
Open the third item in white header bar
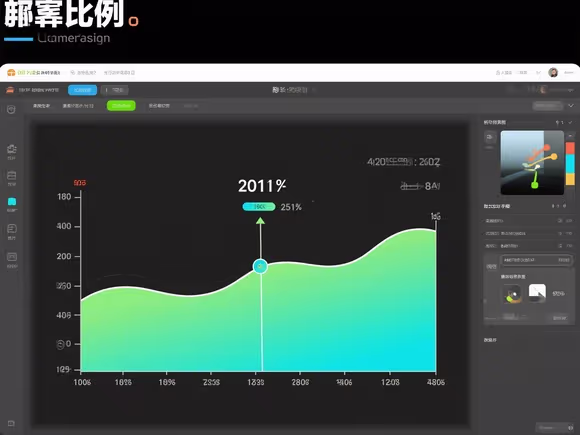[x=119, y=72]
